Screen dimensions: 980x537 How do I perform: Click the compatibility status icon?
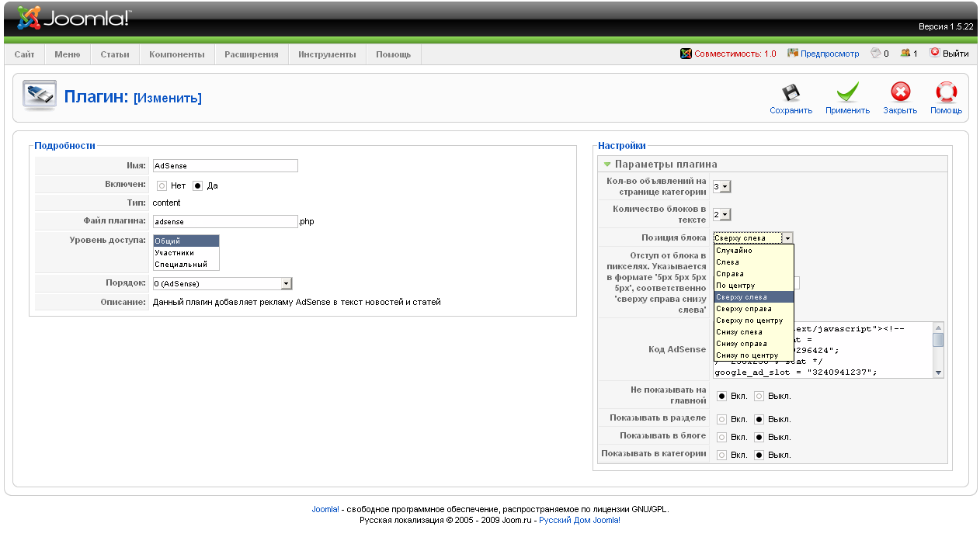pos(686,54)
